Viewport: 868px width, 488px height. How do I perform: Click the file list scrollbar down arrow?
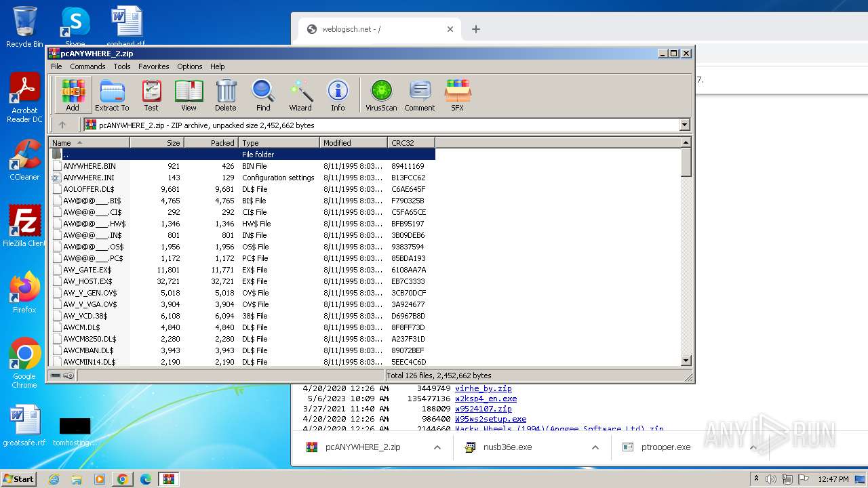[x=686, y=361]
